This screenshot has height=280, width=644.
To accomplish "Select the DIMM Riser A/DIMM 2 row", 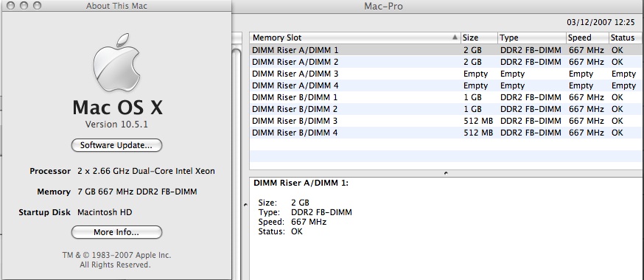I will click(x=447, y=62).
